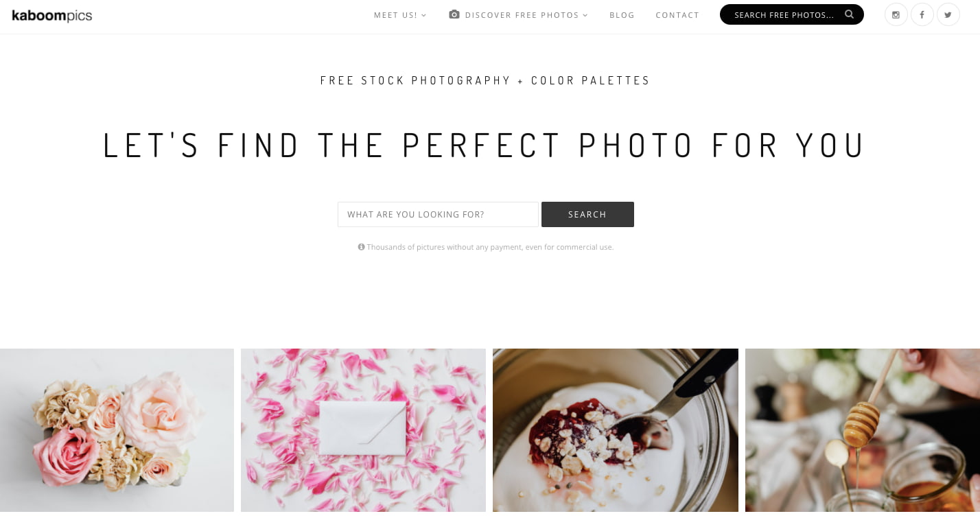
Task: Focus the What Are You Looking For field
Action: pos(438,214)
